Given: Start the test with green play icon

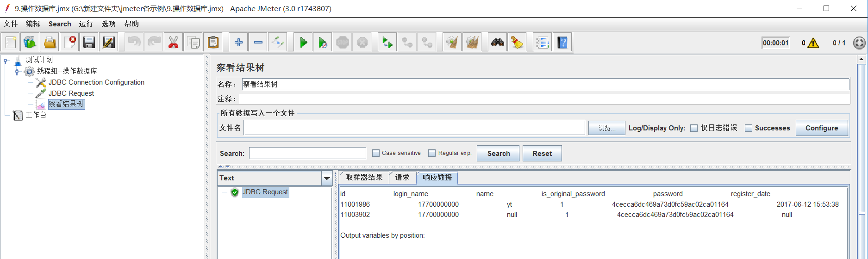Looking at the screenshot, I should 303,43.
